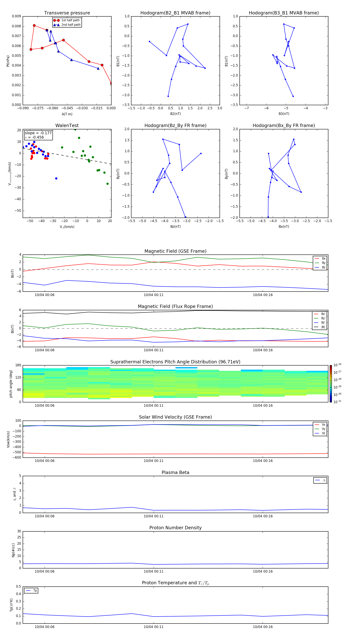
Task: Click "10/04 00:11" tick under Plasma Beta plot
Action: 153,516
